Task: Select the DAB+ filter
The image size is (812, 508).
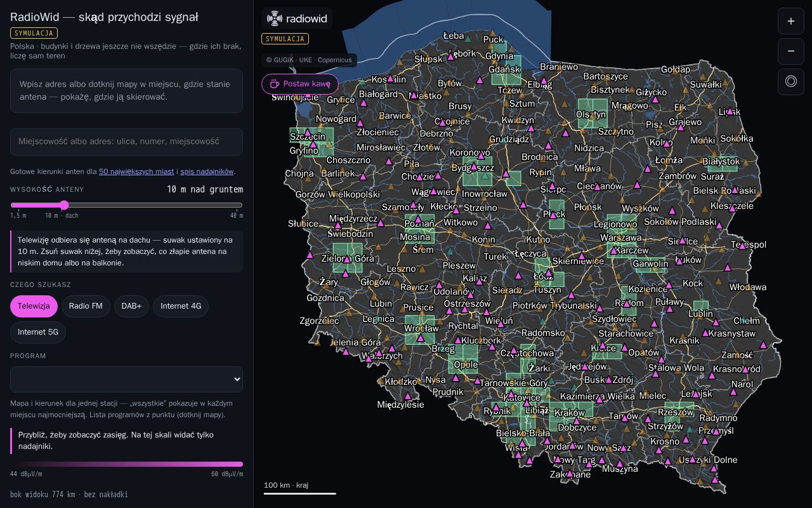Action: click(x=131, y=306)
